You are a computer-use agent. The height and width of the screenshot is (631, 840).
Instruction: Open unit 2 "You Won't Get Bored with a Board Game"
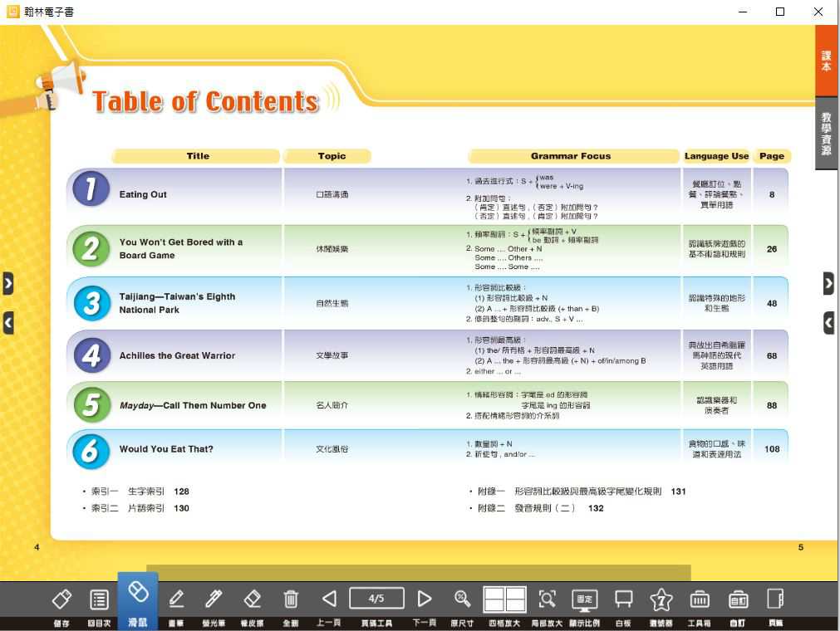180,249
